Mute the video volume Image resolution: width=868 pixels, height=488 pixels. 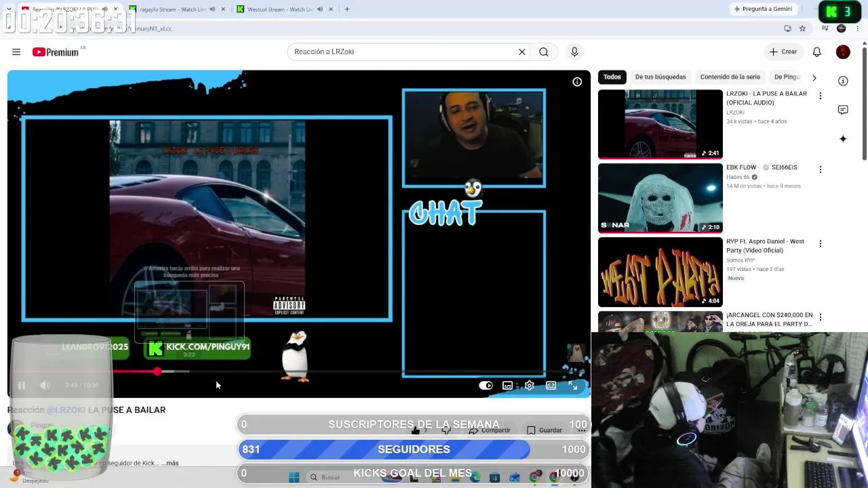pos(45,386)
